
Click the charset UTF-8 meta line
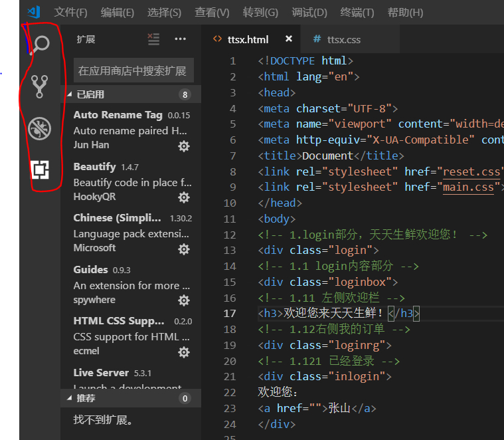click(x=328, y=108)
